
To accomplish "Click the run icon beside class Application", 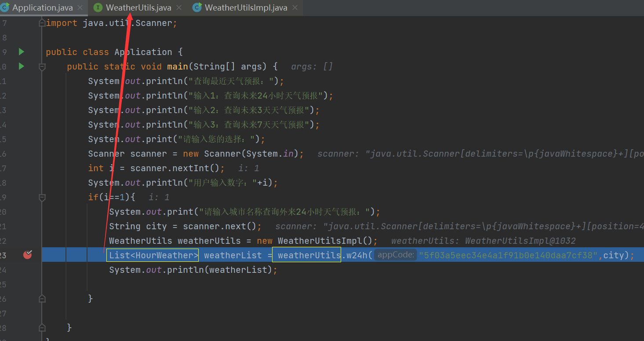I will 21,52.
